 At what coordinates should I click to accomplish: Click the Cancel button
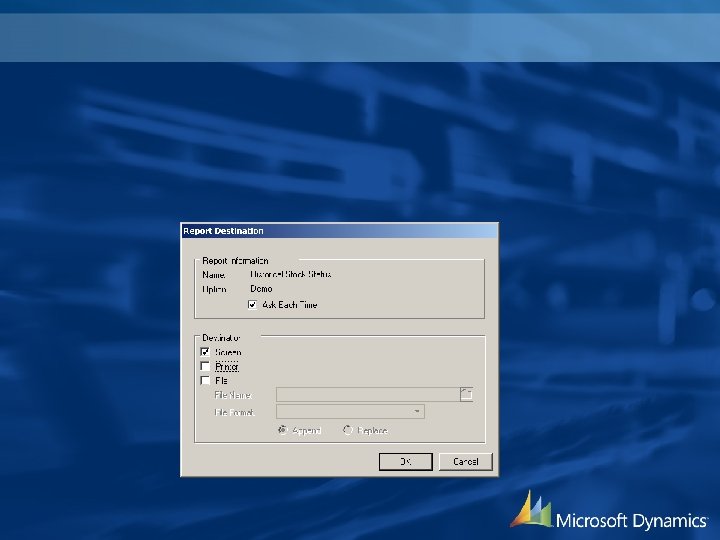(466, 462)
